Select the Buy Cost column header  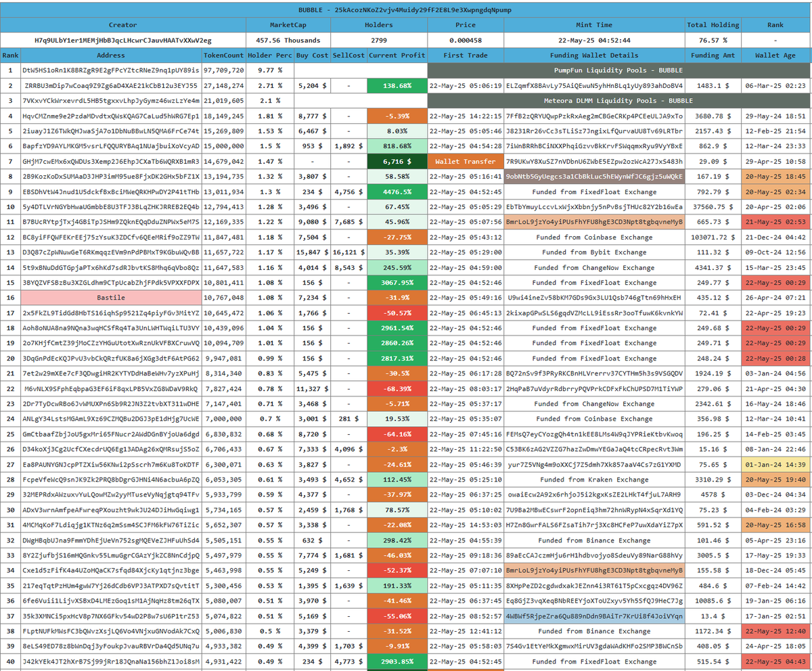(x=312, y=55)
